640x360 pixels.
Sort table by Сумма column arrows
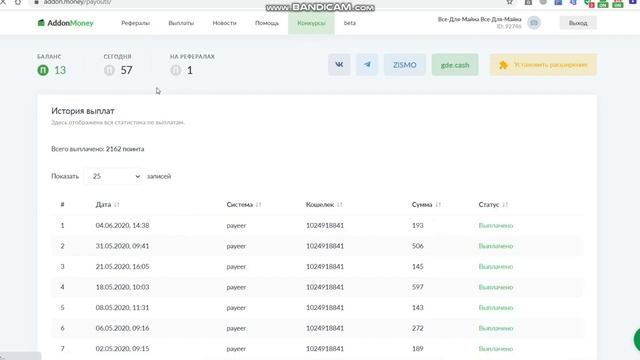point(438,204)
